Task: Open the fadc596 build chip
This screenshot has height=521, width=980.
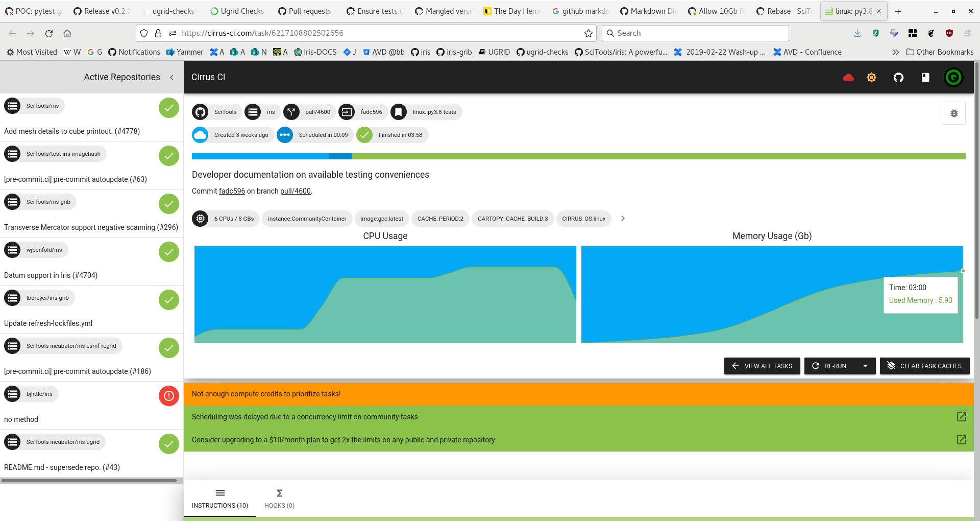Action: point(363,112)
